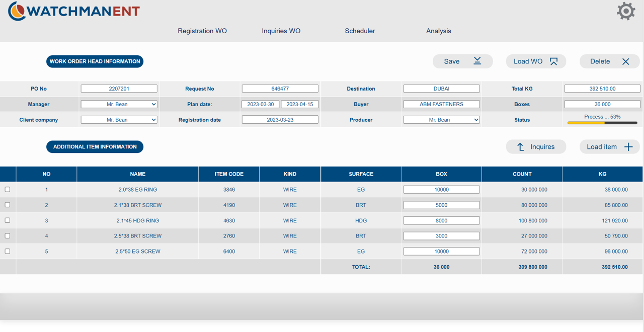Click the Load item button

pos(610,147)
